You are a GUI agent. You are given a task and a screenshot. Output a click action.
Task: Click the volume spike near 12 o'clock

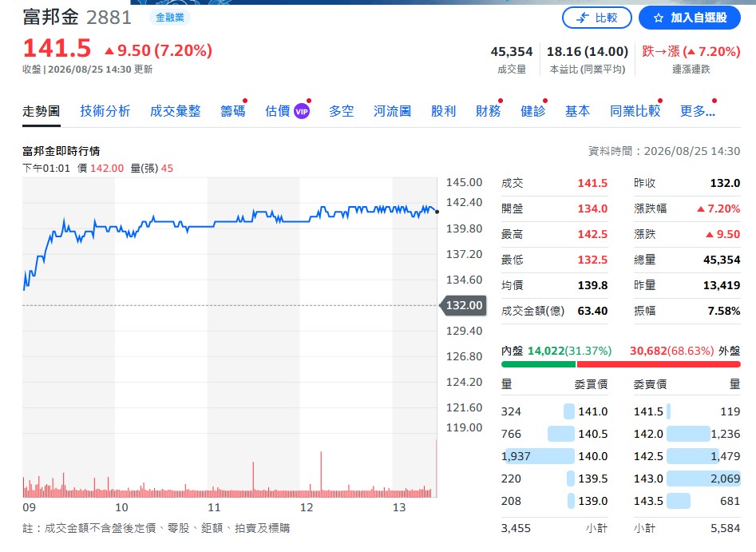point(321,474)
